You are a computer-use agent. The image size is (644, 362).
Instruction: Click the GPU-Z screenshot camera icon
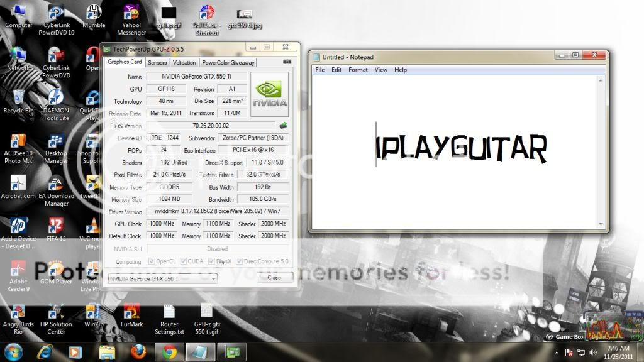[x=287, y=62]
